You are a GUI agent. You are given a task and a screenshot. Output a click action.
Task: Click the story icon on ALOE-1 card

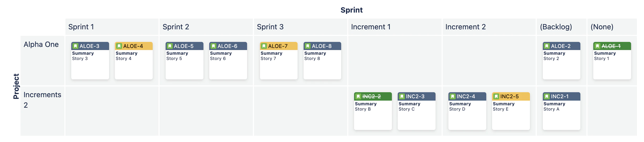pyautogui.click(x=597, y=46)
